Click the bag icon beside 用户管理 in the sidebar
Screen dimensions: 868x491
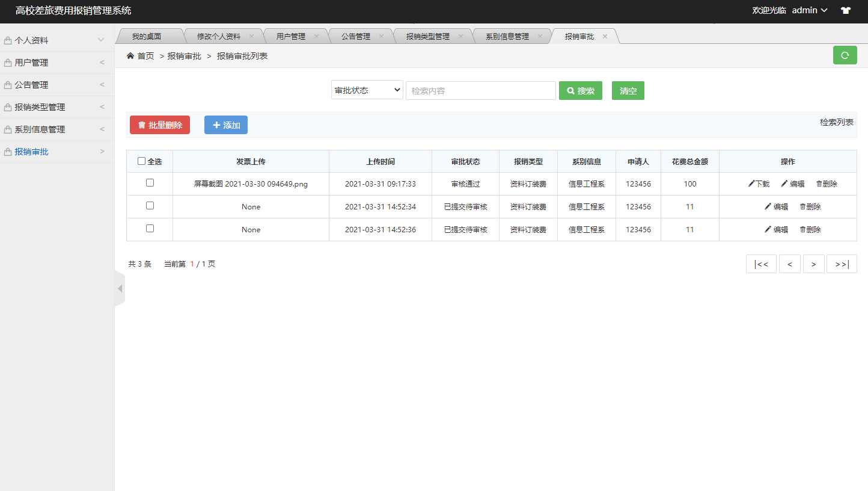7,62
